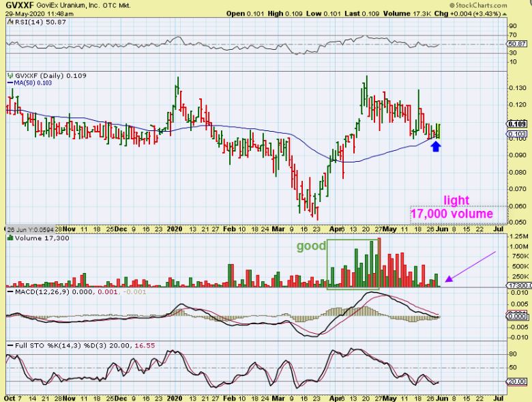Click the candlestick icon beside RSI(14)

[x=10, y=22]
